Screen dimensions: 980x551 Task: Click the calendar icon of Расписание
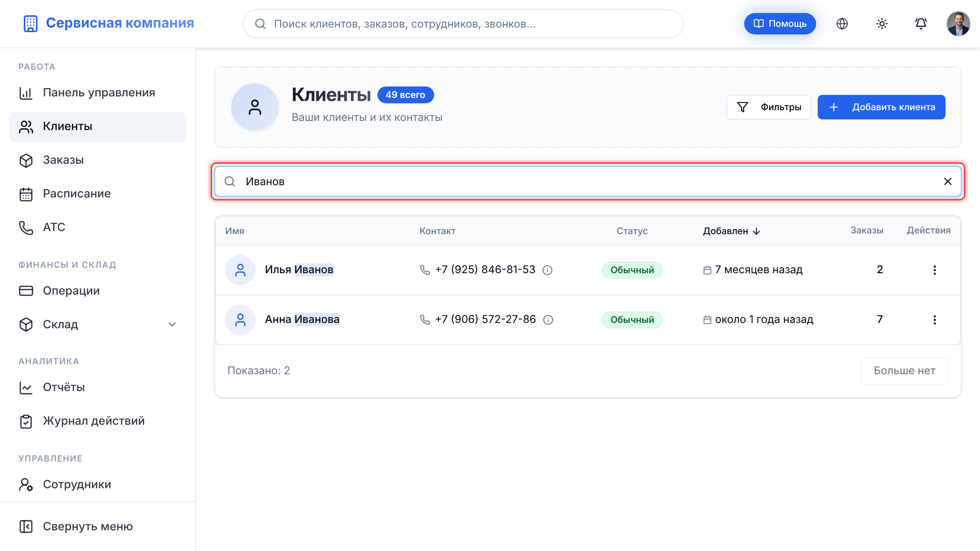(x=26, y=194)
